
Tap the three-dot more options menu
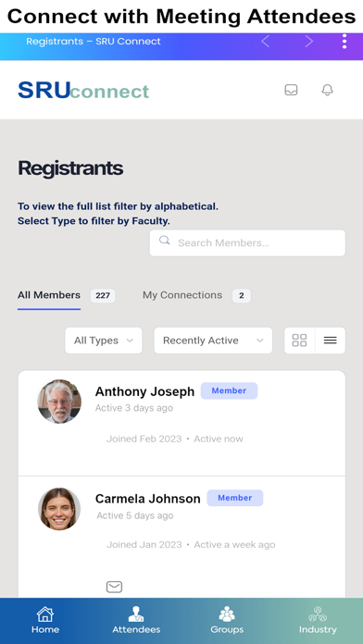[x=344, y=42]
